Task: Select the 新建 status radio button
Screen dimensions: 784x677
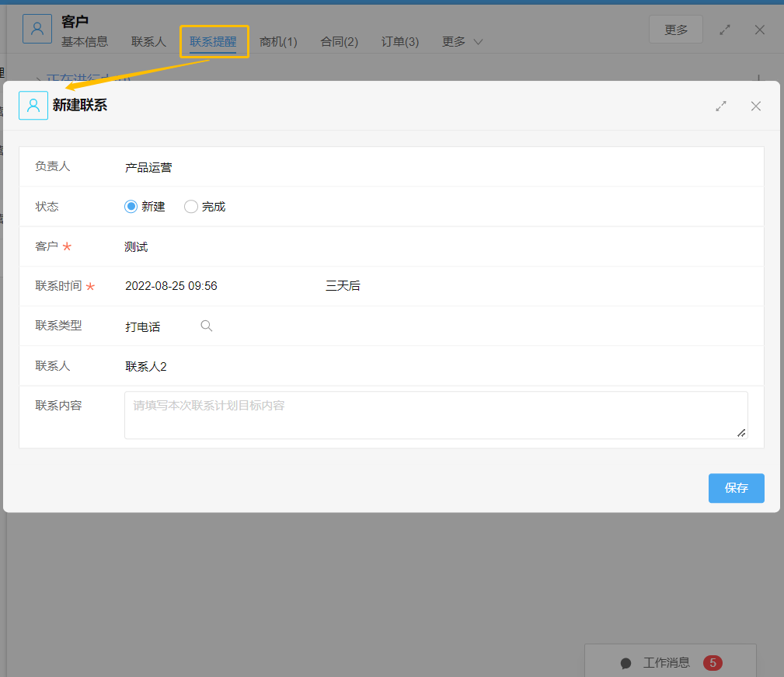Action: [131, 207]
